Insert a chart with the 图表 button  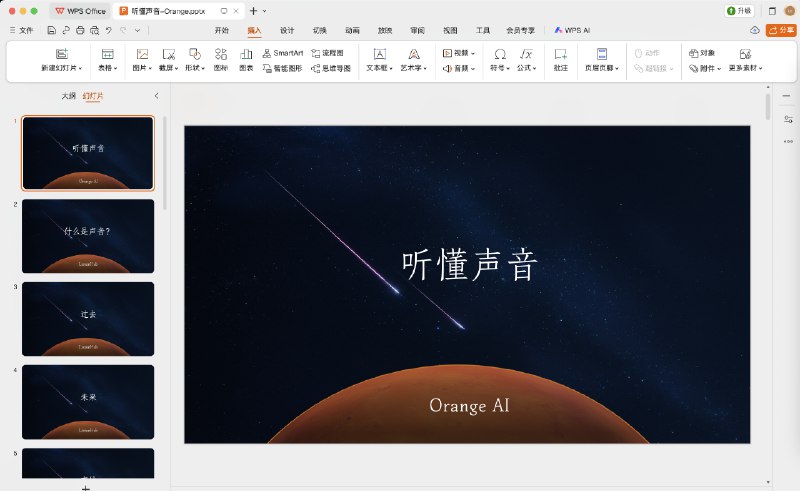coord(246,60)
